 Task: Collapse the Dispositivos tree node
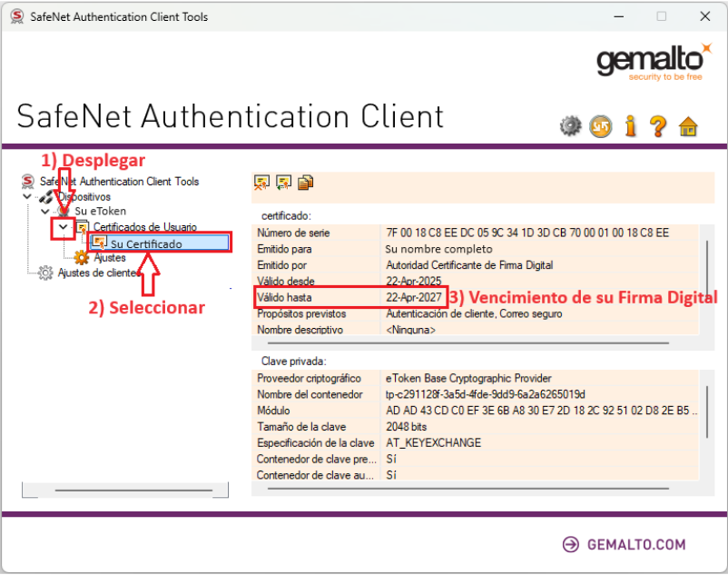(x=27, y=196)
